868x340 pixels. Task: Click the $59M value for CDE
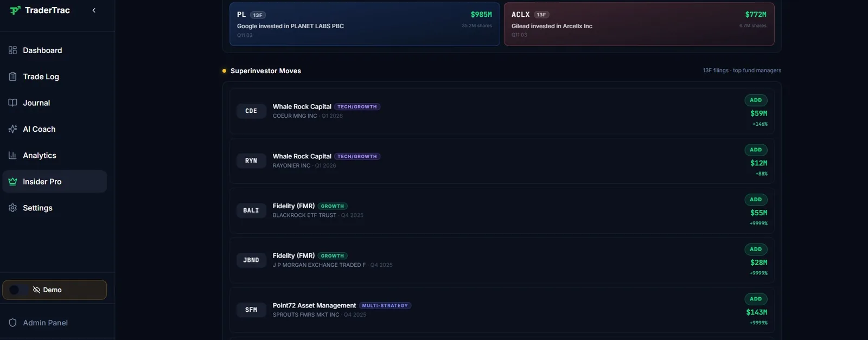(x=758, y=113)
